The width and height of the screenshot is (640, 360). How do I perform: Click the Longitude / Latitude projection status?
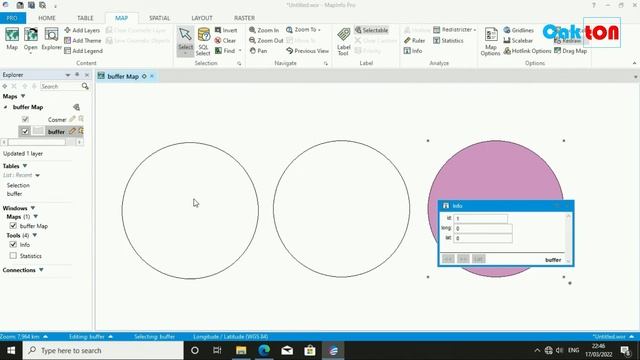coord(231,337)
